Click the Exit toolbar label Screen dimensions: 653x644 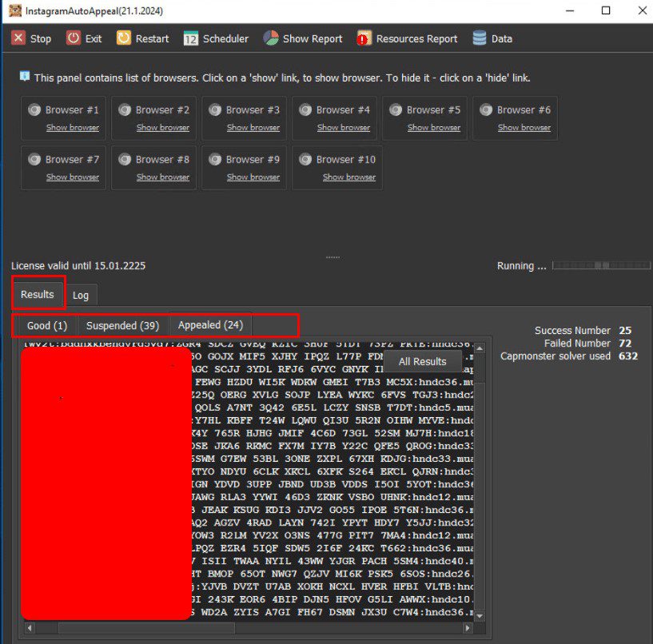point(94,38)
